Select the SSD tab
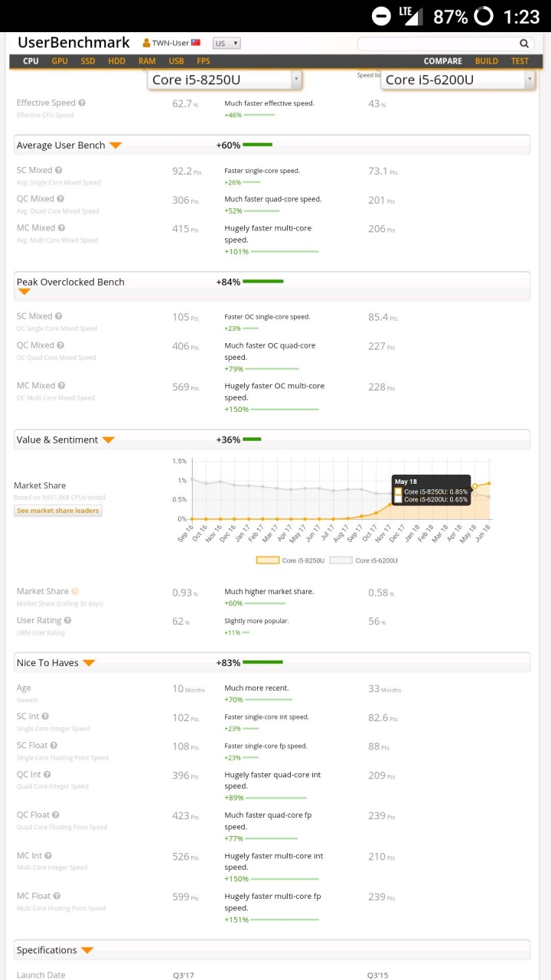The image size is (551, 980). pyautogui.click(x=88, y=61)
